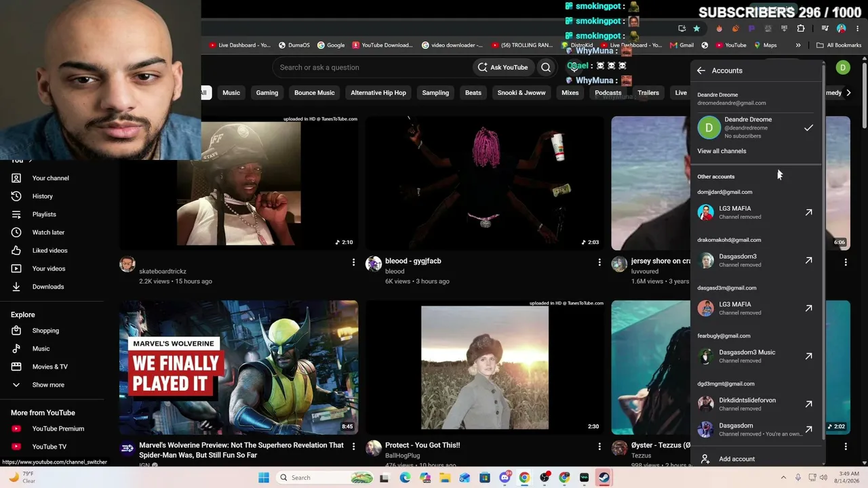Open the green D profile avatar
The height and width of the screenshot is (488, 868).
click(843, 67)
